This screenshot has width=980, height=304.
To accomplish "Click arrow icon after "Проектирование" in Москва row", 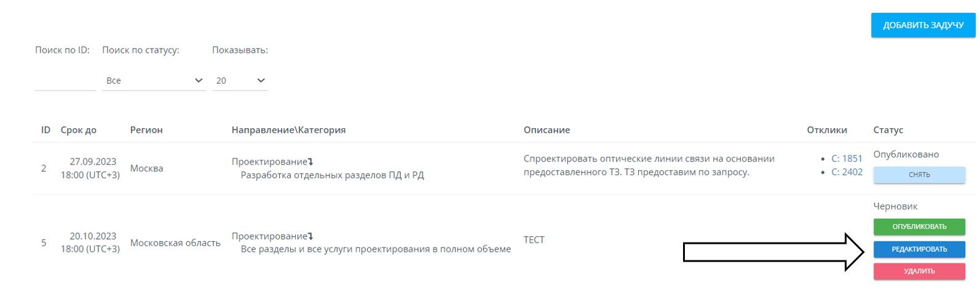I will tap(310, 162).
